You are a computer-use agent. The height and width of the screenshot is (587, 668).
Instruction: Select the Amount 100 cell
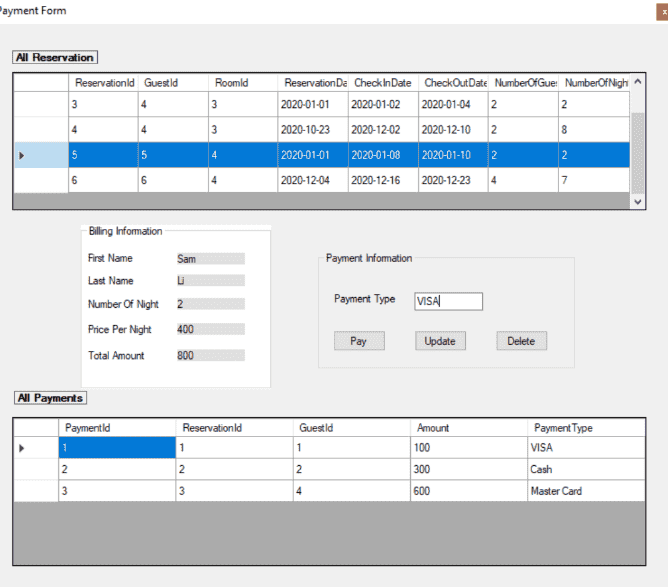(469, 448)
